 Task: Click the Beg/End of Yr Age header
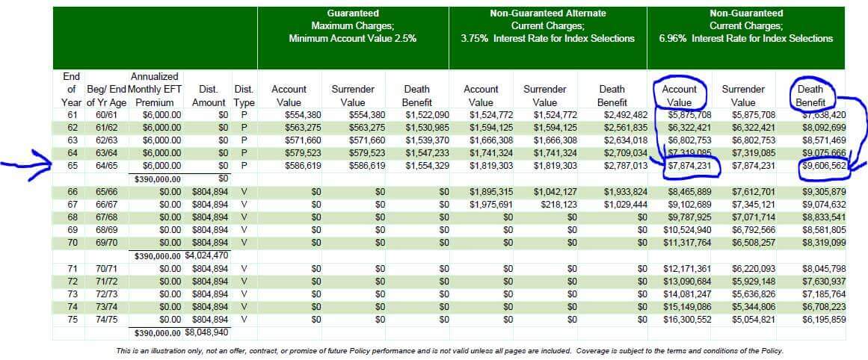(105, 96)
